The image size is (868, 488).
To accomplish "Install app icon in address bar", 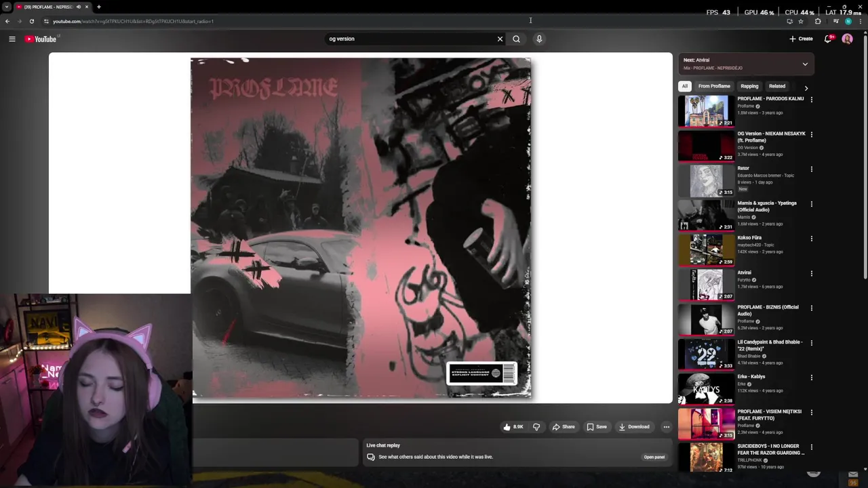I will click(x=789, y=21).
